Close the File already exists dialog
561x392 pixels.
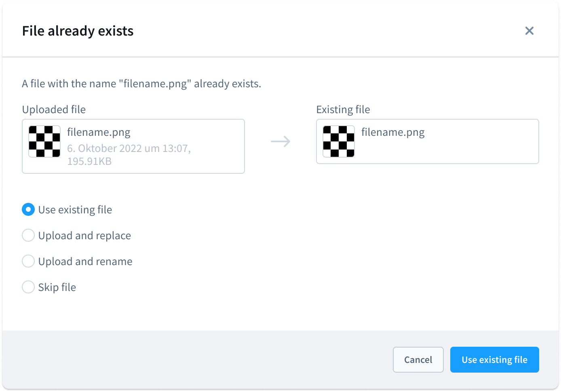point(529,31)
